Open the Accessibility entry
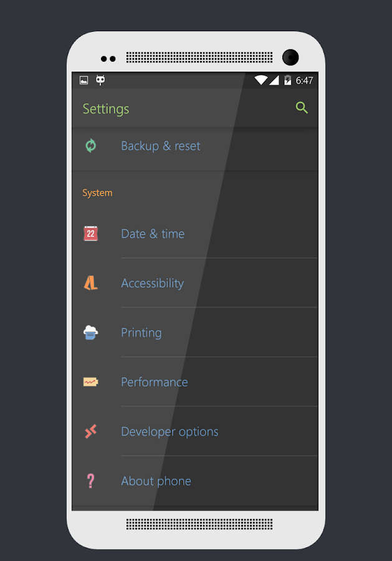Image resolution: width=392 pixels, height=561 pixels. [x=152, y=283]
